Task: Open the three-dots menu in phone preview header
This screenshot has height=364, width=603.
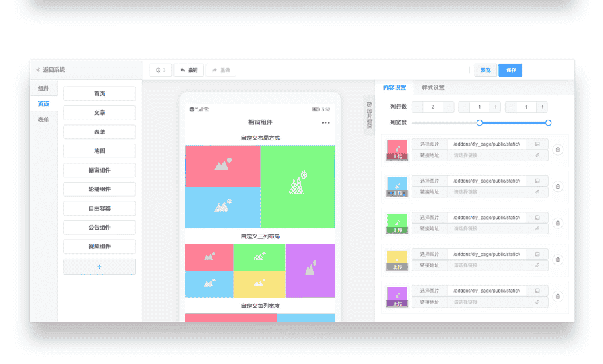Action: click(326, 123)
